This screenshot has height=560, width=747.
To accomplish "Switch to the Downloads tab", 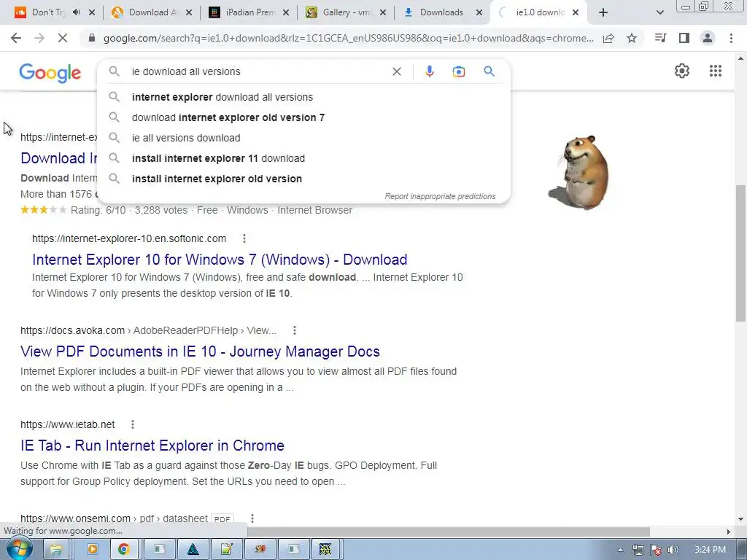I will pyautogui.click(x=442, y=12).
